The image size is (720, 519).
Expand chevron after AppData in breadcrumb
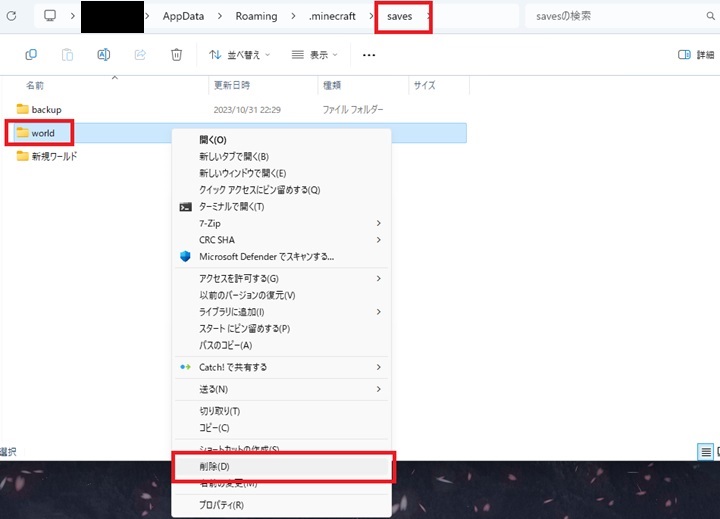[219, 16]
